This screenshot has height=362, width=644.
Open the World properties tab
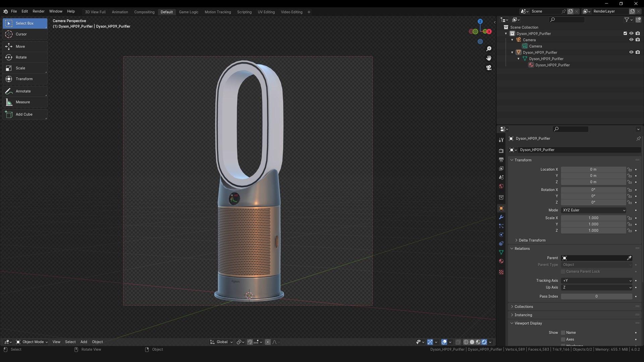(501, 186)
